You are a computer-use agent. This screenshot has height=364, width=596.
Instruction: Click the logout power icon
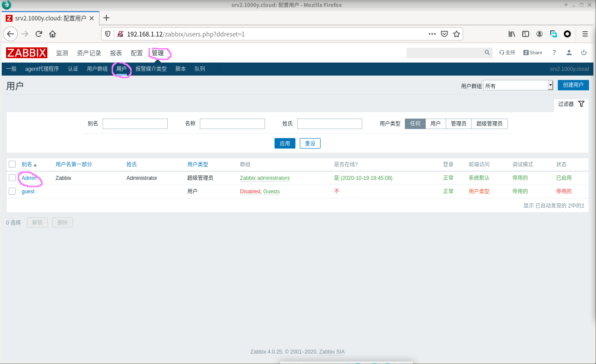tap(583, 53)
